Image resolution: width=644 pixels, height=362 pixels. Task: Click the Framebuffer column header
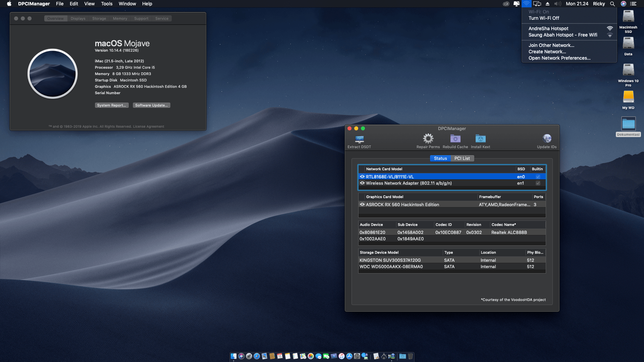pos(505,197)
